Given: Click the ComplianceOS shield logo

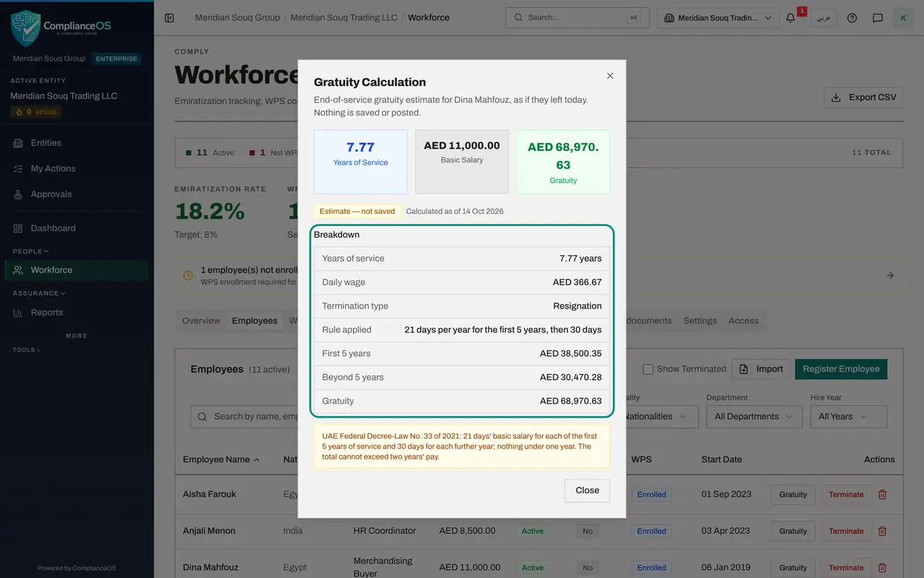Looking at the screenshot, I should pyautogui.click(x=25, y=28).
